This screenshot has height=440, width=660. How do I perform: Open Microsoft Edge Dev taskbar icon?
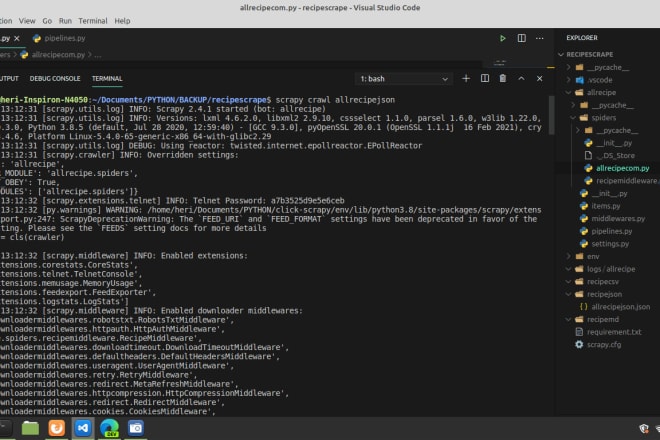click(109, 428)
